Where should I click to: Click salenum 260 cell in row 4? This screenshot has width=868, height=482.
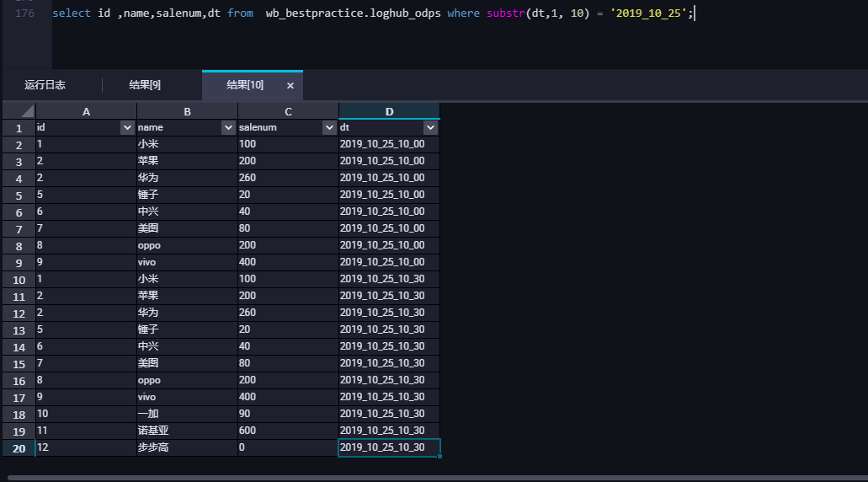(288, 178)
